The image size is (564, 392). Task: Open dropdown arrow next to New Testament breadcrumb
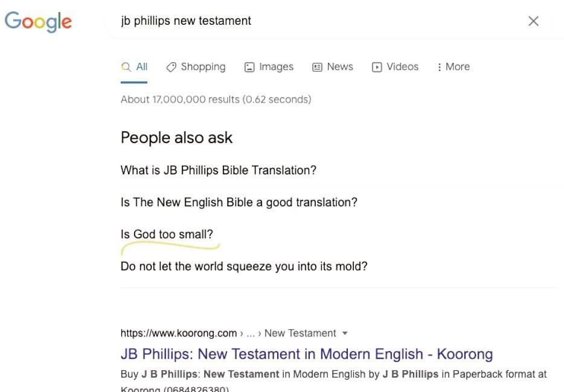(x=345, y=333)
